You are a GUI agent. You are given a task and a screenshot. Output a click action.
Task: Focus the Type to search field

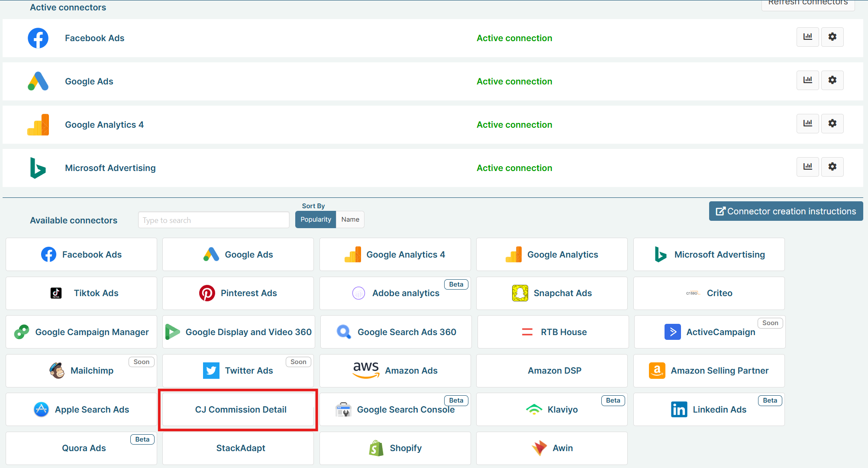pyautogui.click(x=213, y=220)
